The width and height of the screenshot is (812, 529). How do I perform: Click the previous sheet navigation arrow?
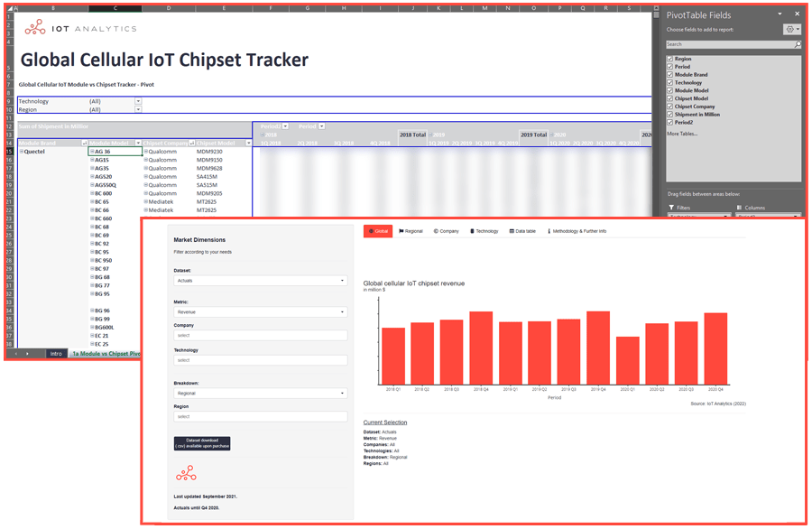(16, 354)
